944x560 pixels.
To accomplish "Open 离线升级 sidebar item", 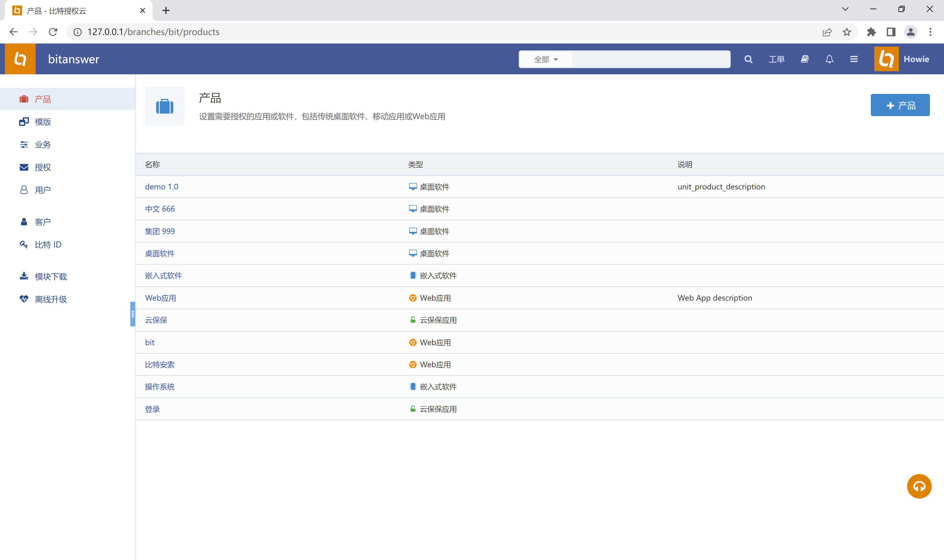I will (x=51, y=299).
